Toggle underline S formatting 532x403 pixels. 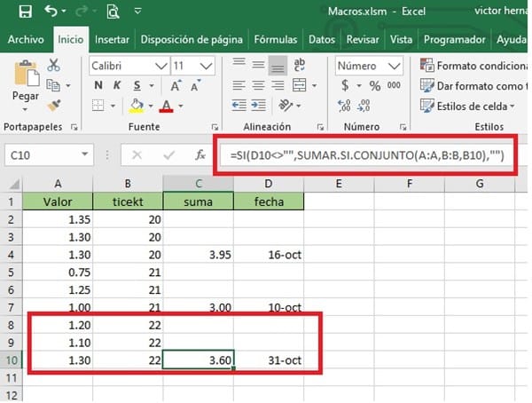coord(137,85)
